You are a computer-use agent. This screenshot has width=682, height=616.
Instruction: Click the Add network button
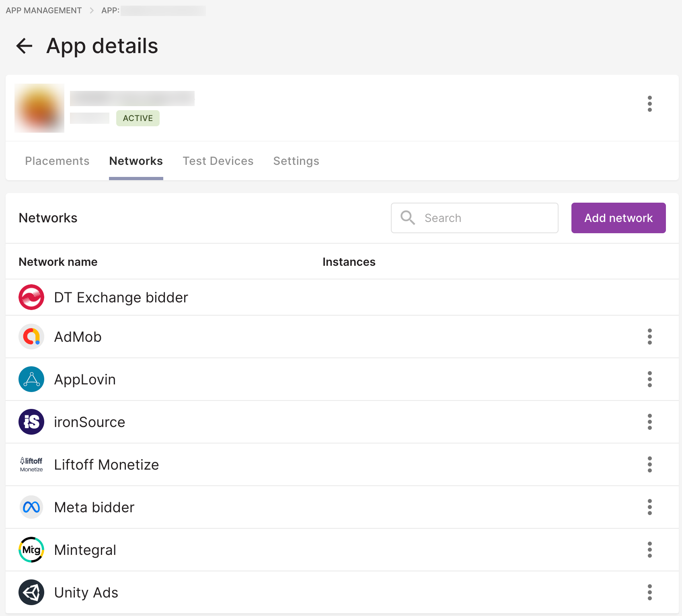pyautogui.click(x=618, y=218)
